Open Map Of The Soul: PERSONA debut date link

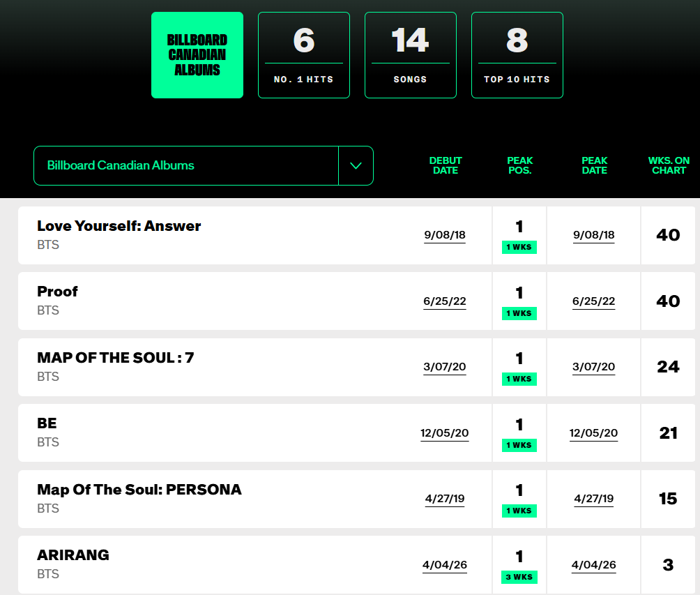click(445, 499)
